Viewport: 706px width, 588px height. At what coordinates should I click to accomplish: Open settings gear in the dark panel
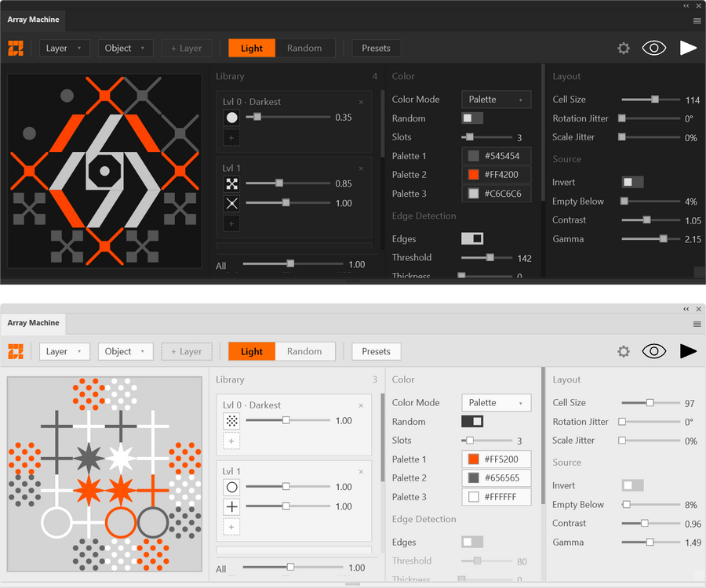[624, 48]
